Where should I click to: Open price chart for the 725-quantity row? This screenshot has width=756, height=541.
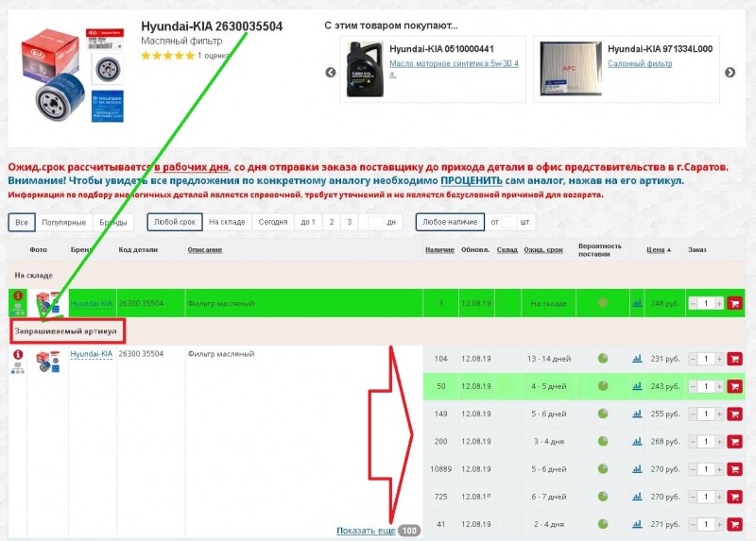click(x=637, y=497)
